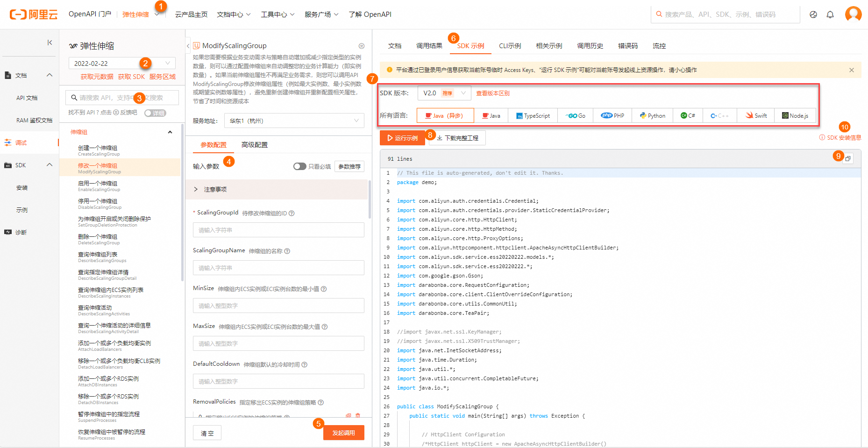868x448 pixels.
Task: Open the top search box magnifier field
Action: pyautogui.click(x=725, y=14)
